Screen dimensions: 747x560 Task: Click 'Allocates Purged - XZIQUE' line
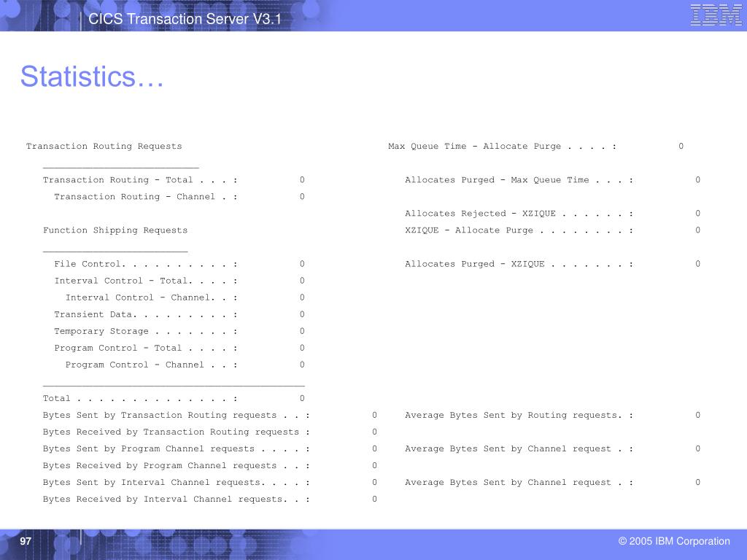pos(553,264)
